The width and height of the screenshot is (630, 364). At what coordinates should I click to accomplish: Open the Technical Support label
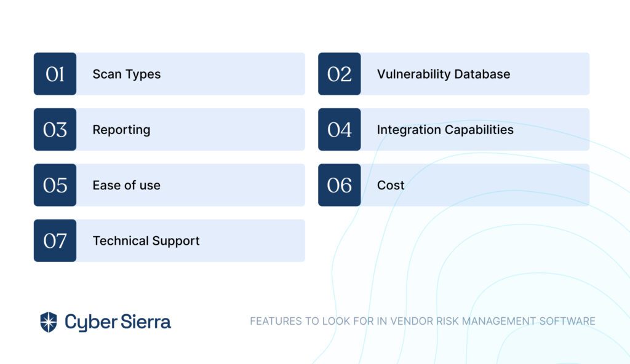146,241
